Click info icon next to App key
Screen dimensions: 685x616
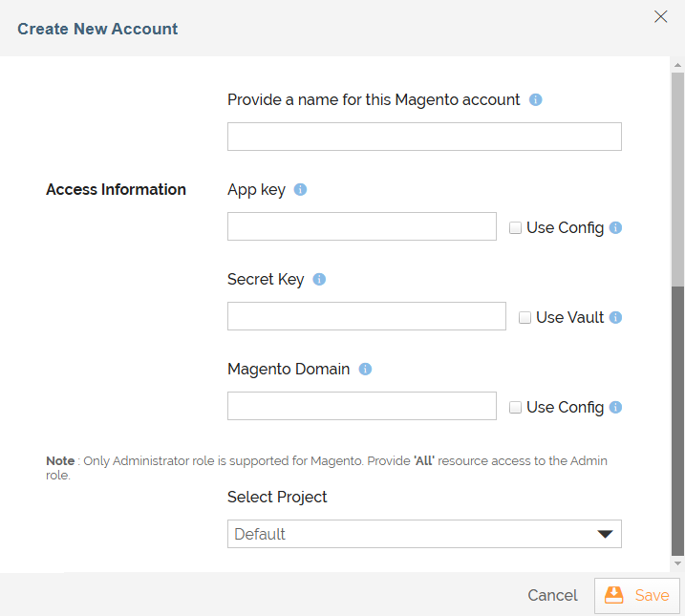[300, 189]
